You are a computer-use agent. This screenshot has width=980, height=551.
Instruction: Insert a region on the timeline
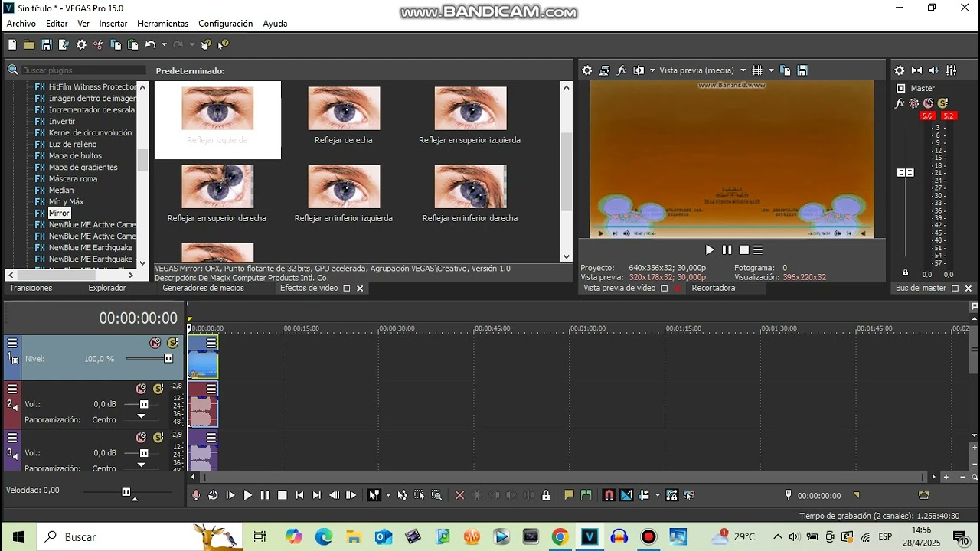586,495
